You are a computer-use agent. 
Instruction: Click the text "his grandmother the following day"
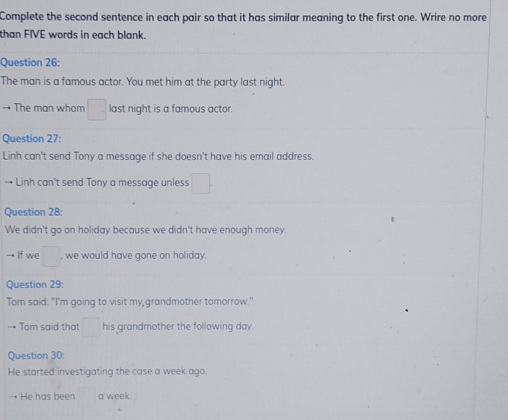pos(178,327)
